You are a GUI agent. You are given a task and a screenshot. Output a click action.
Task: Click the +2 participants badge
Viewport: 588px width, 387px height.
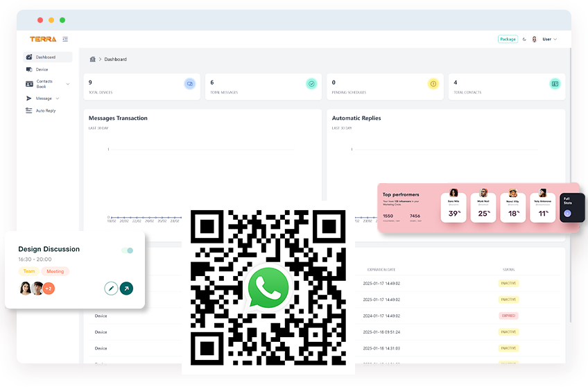coord(49,289)
